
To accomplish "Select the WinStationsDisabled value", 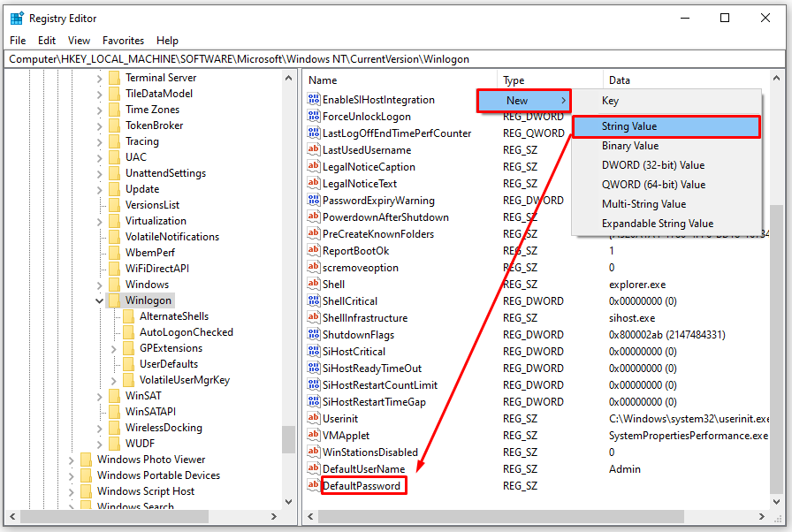I will 370,452.
